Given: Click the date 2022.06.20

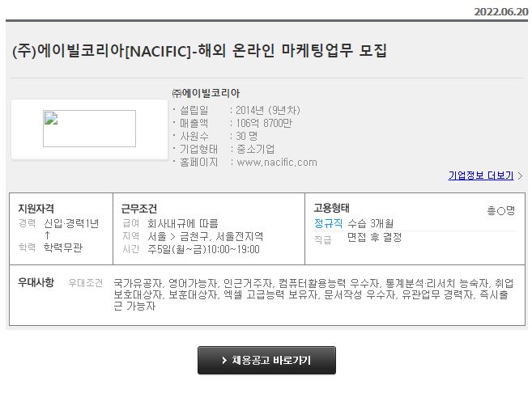Looking at the screenshot, I should pos(501,11).
